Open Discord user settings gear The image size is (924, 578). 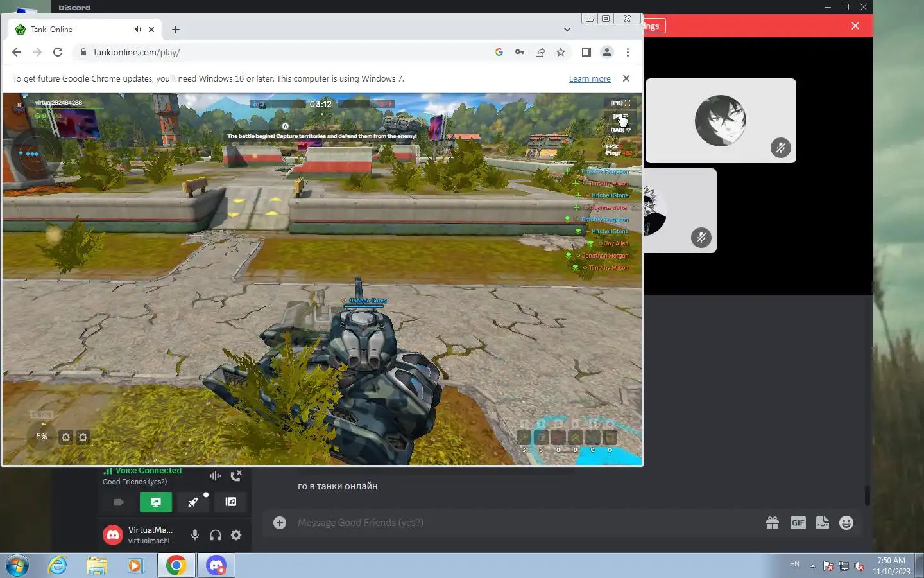(236, 535)
